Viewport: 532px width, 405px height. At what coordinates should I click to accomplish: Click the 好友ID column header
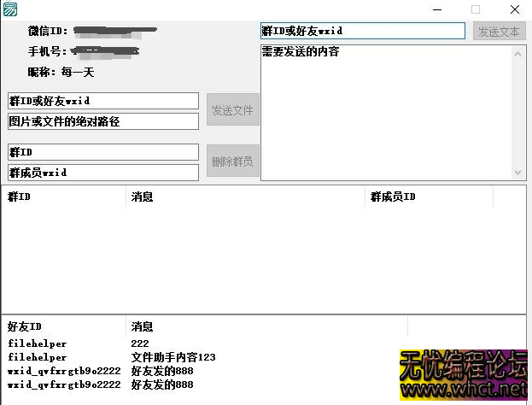(x=64, y=326)
